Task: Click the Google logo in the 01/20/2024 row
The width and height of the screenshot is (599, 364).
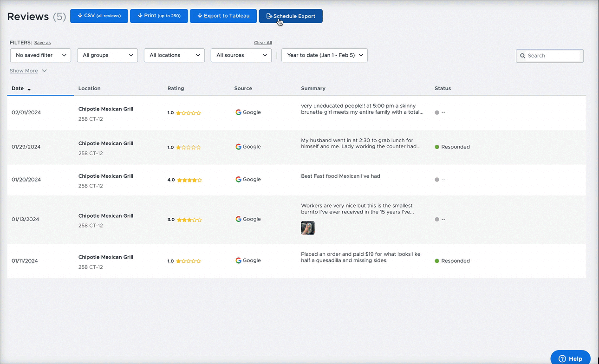Action: pos(238,179)
